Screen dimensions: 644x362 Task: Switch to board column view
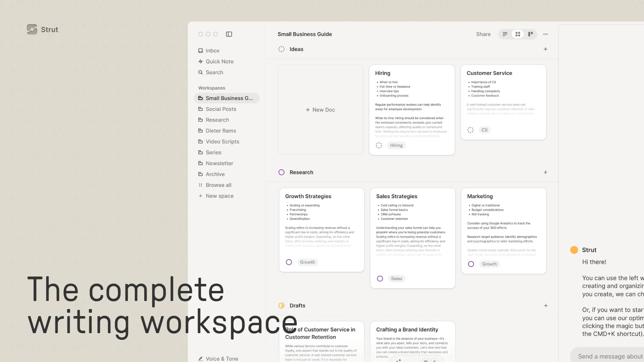pyautogui.click(x=530, y=34)
